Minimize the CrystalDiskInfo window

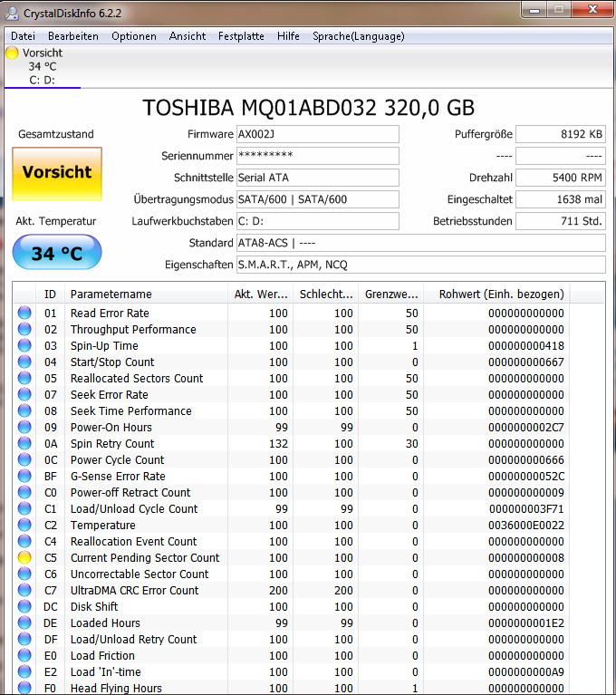(x=534, y=10)
